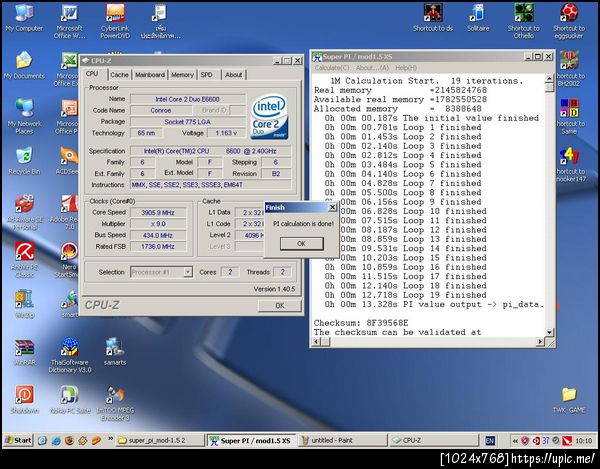Screen dimensions: 600x469
Task: Select the SPD tab in CPU-Z
Action: [x=207, y=74]
